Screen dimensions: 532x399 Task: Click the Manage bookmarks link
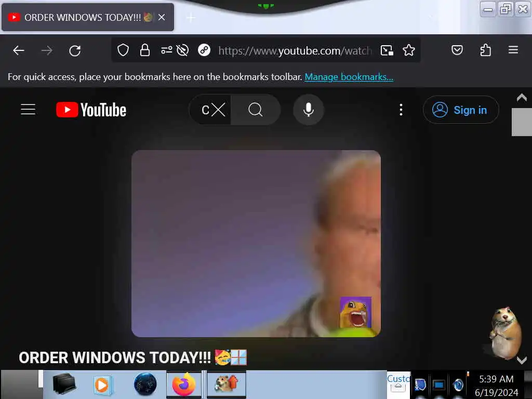[349, 77]
